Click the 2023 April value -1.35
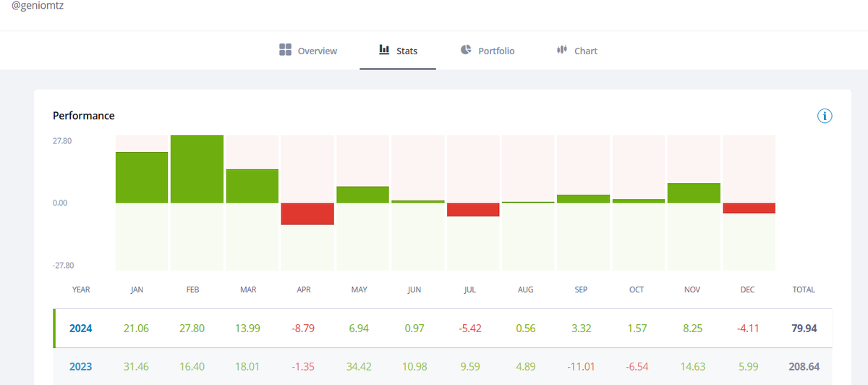Image resolution: width=868 pixels, height=385 pixels. (x=304, y=366)
